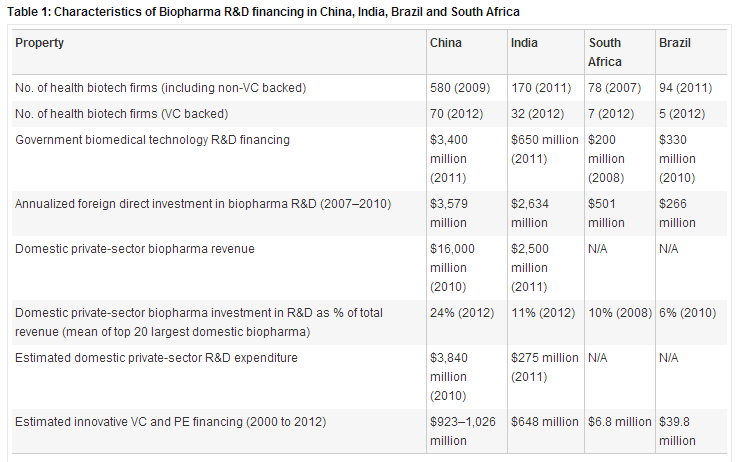This screenshot has height=462, width=736.
Task: Click 'Government biomedical technology R&D financing' row label
Action: 152,140
